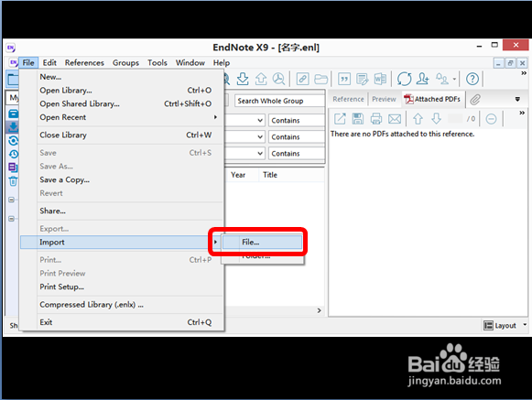The image size is (532, 400).
Task: Click the Activity Feed people icon
Action: [x=442, y=79]
